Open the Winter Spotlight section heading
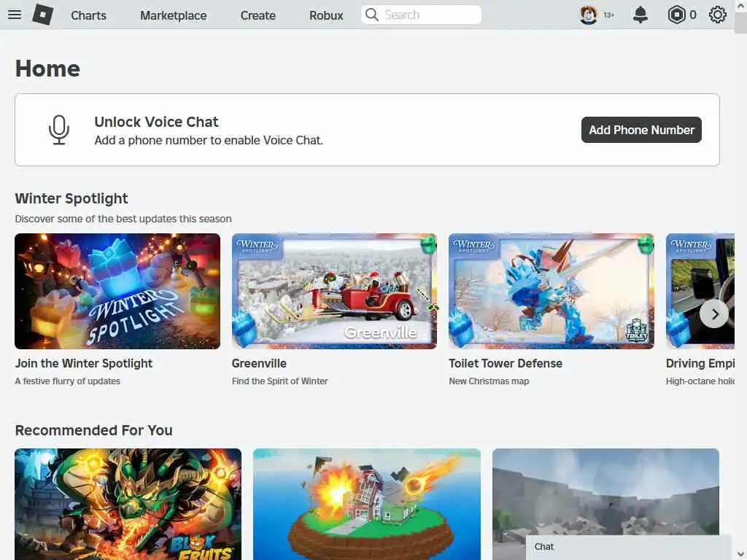 pos(71,198)
